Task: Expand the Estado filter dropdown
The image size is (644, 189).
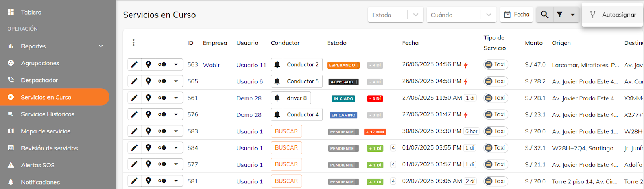Action: (416, 15)
